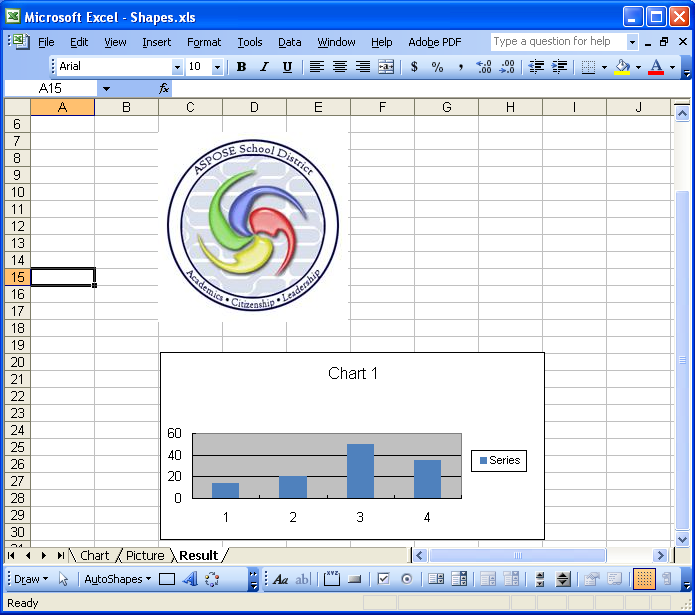
Task: Select column D header
Action: pyautogui.click(x=254, y=107)
